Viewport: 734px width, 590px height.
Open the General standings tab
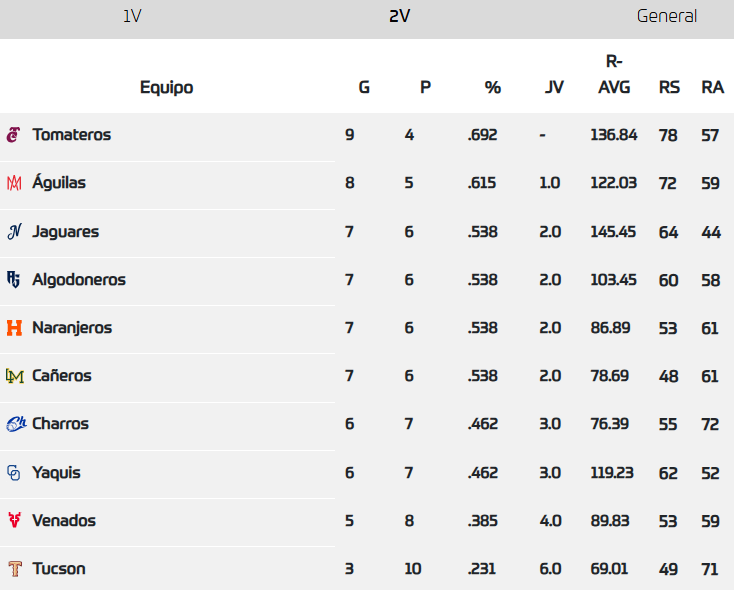(667, 16)
